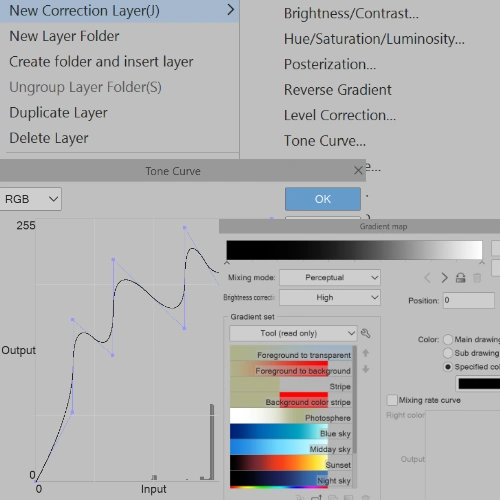This screenshot has width=500, height=500.
Task: Click Duplicate Layer in the menu
Action: [x=58, y=113]
